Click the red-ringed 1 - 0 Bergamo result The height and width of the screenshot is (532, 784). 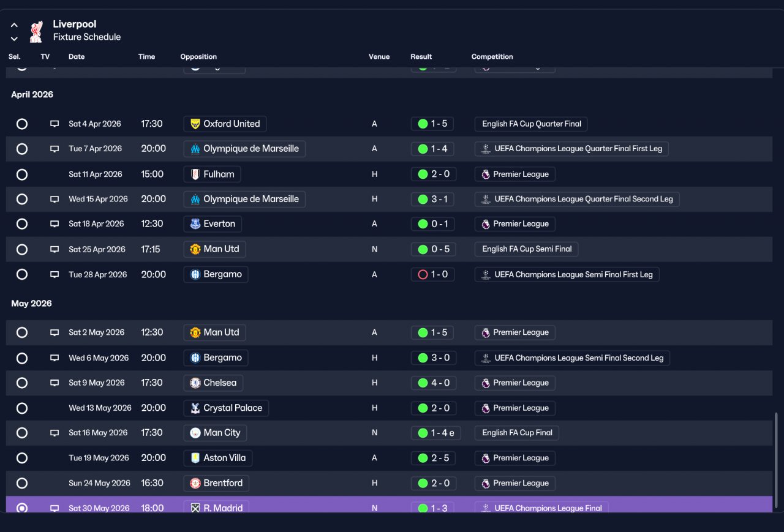pos(432,274)
